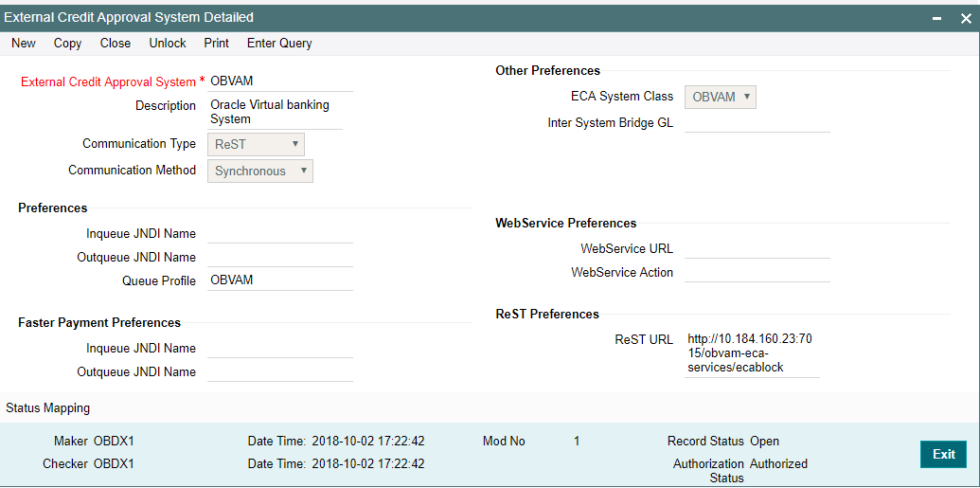
Task: Expand the Communication Method Synchronous dropdown
Action: pos(260,171)
